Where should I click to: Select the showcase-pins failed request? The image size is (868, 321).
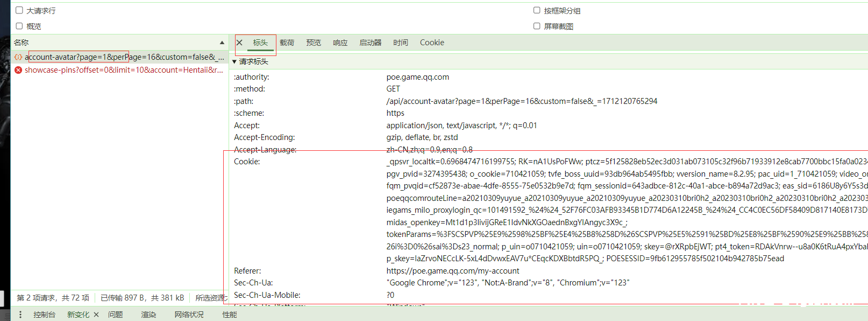click(123, 70)
